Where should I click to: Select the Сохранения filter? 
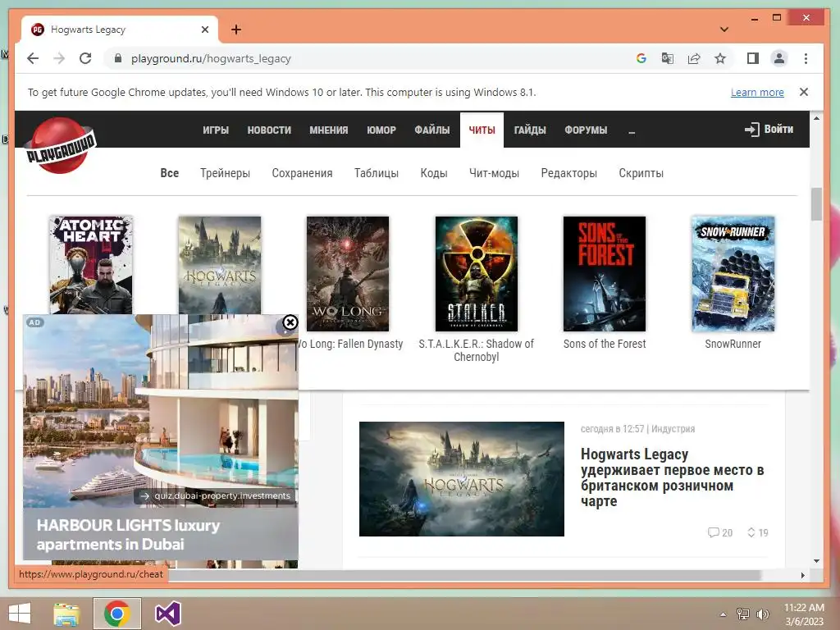coord(302,173)
